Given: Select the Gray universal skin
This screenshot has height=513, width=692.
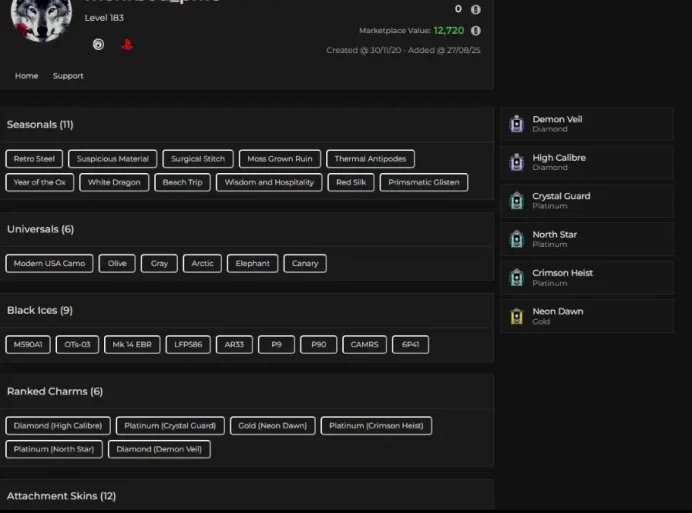Looking at the screenshot, I should tap(159, 264).
